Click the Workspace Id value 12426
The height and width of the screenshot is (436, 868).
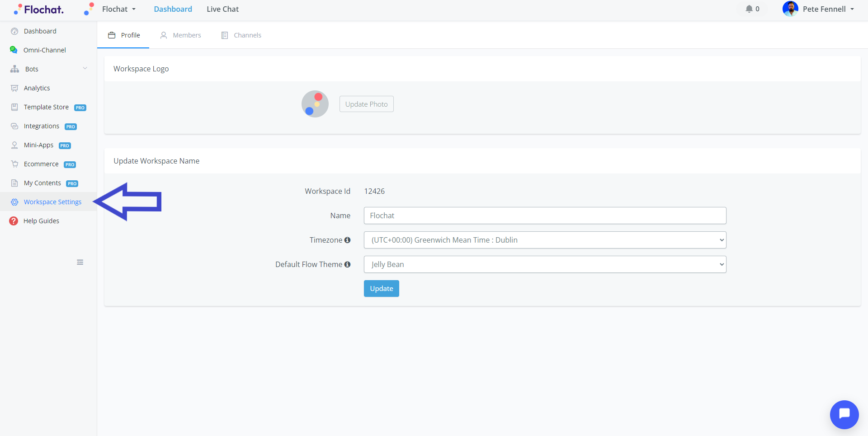point(374,191)
